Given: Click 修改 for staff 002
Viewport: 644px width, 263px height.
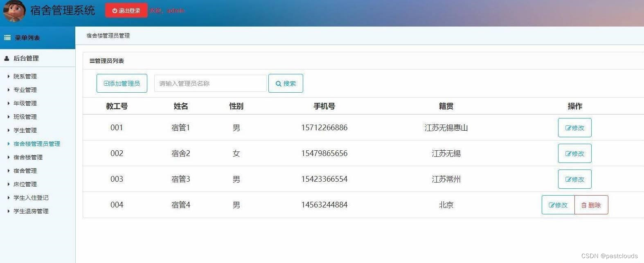Looking at the screenshot, I should tap(574, 154).
